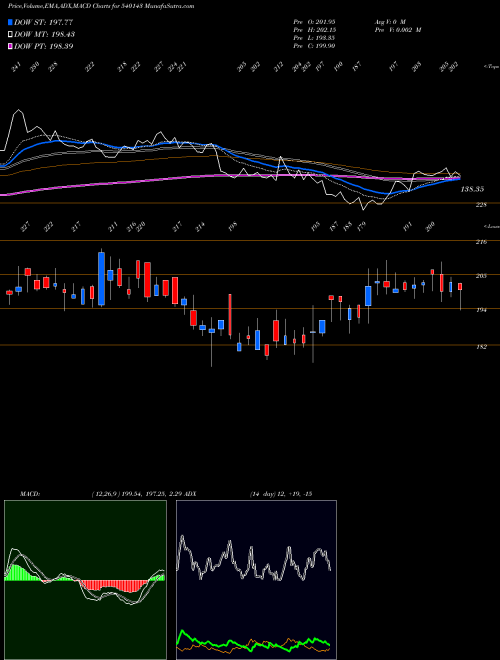The height and width of the screenshot is (660, 500).
Task: Click the 'Avg V: 0 M' volume text
Action: 390,21
